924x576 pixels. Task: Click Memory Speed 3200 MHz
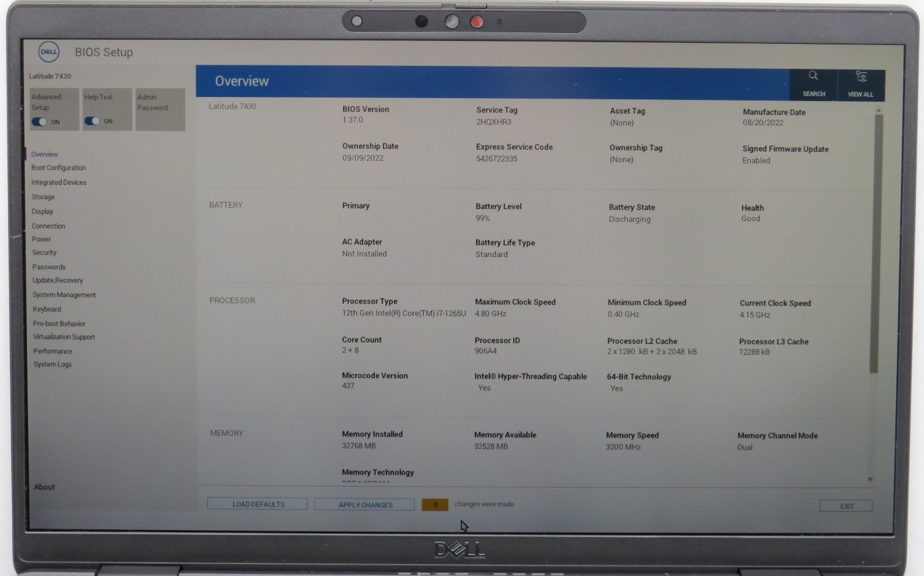pos(623,447)
